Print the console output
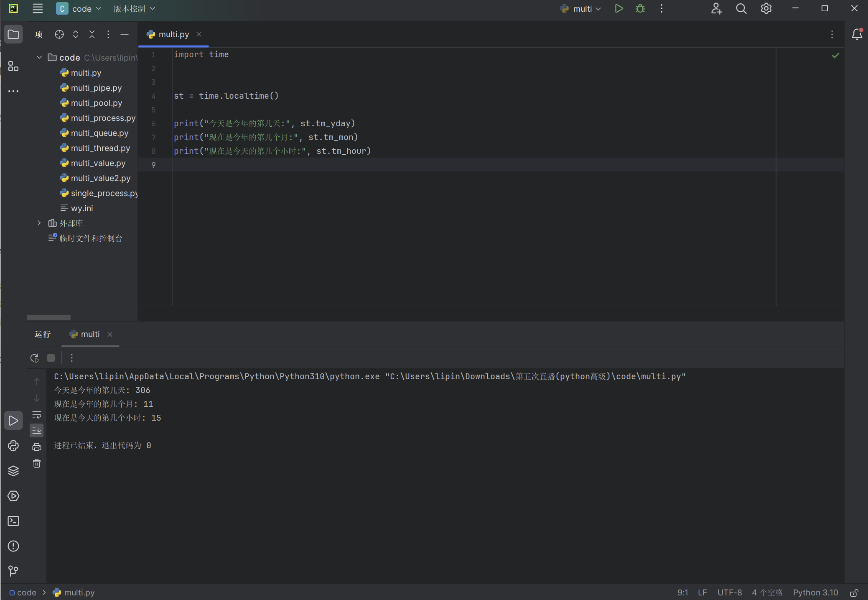Image resolution: width=868 pixels, height=600 pixels. point(37,447)
